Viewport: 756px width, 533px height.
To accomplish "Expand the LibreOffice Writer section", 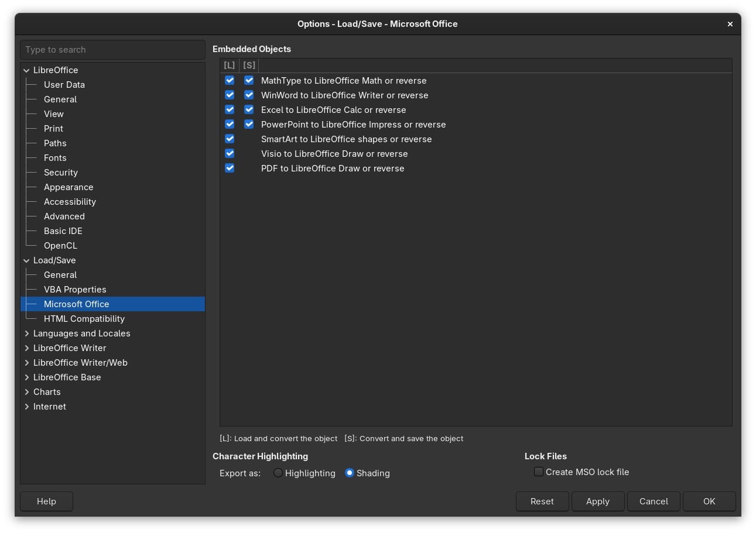I will pos(26,348).
